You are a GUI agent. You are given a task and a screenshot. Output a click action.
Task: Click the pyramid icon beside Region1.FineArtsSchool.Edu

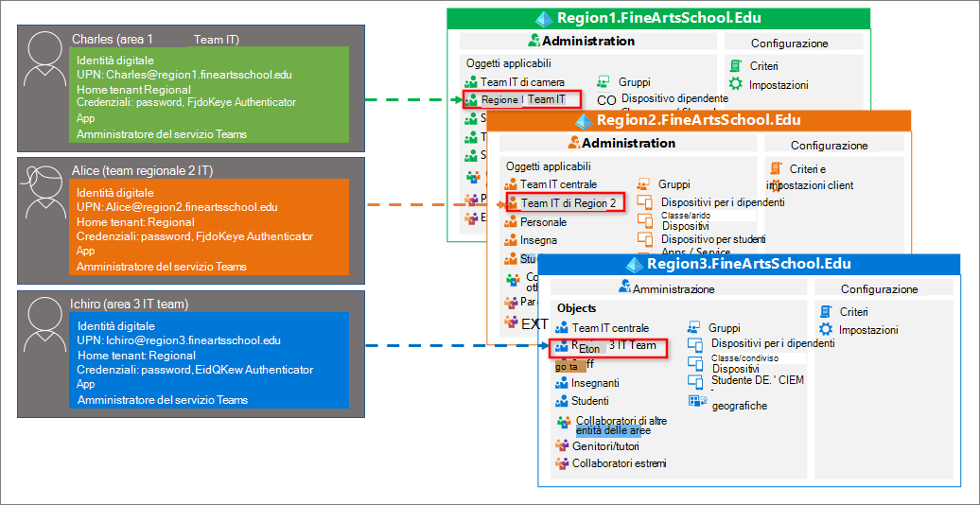tap(546, 18)
